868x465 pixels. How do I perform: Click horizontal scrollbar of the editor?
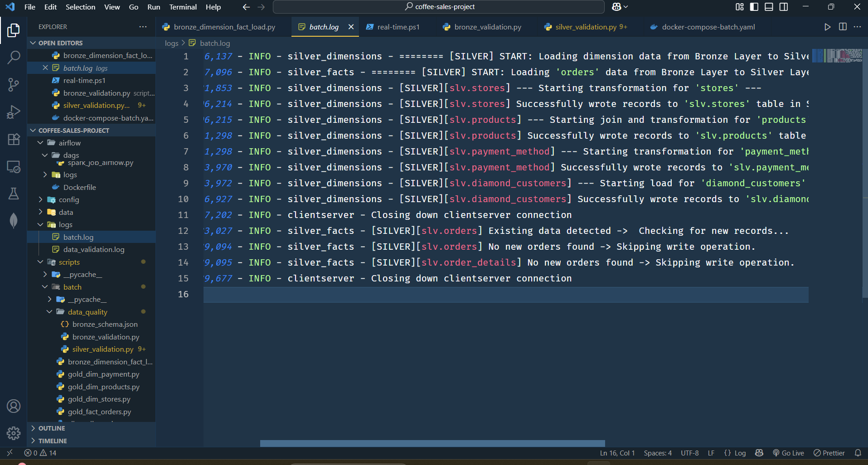tap(432, 443)
